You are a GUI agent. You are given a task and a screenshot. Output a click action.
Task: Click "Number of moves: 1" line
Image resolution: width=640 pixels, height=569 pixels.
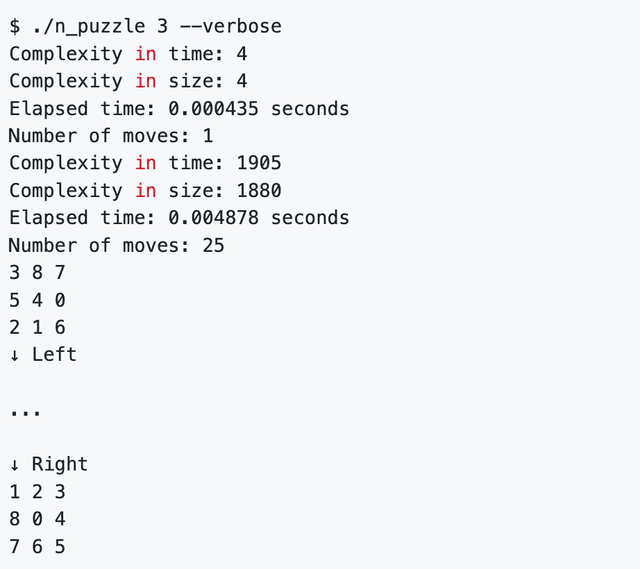(111, 136)
